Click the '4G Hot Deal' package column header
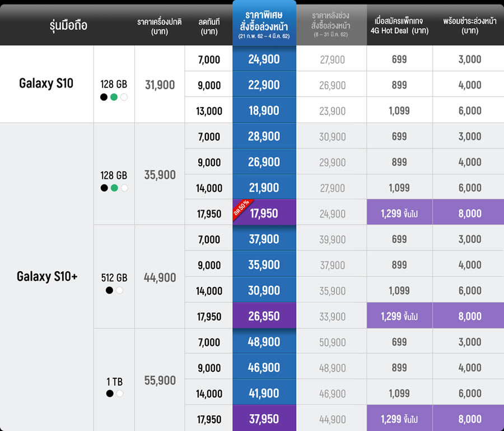The width and height of the screenshot is (504, 431). (399, 26)
